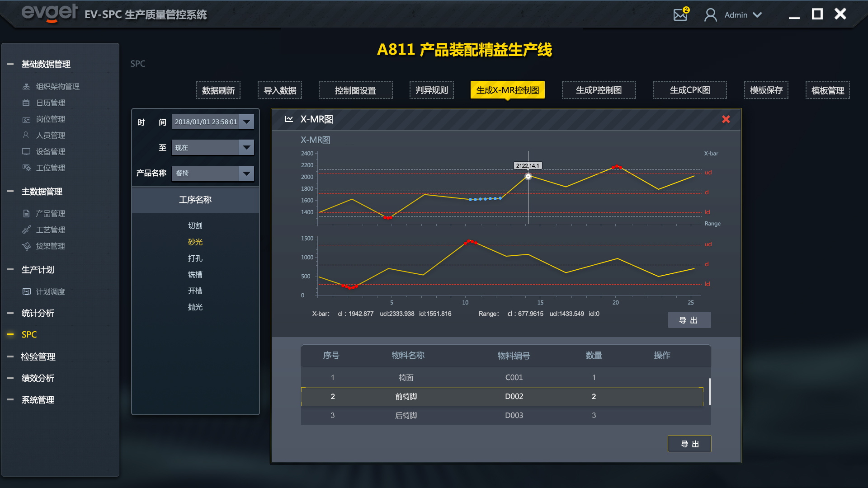Open the start time dropdown

246,122
